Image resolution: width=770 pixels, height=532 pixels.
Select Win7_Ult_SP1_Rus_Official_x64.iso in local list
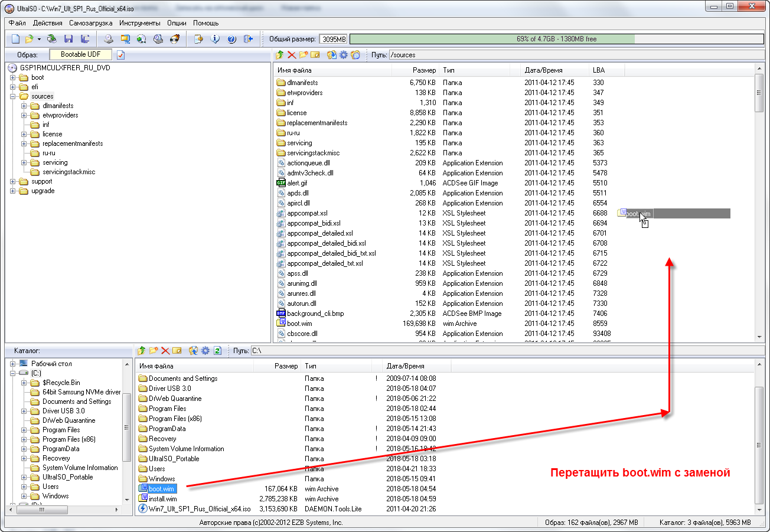pyautogui.click(x=200, y=509)
